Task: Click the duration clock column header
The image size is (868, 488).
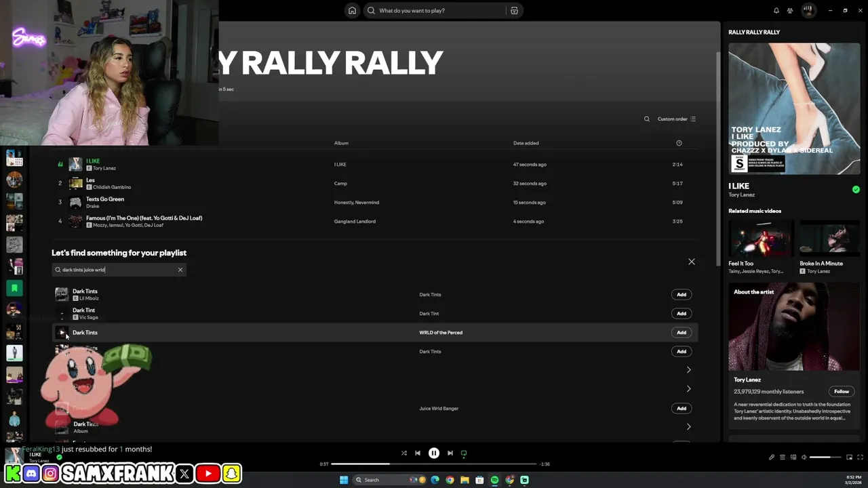Action: 679,143
